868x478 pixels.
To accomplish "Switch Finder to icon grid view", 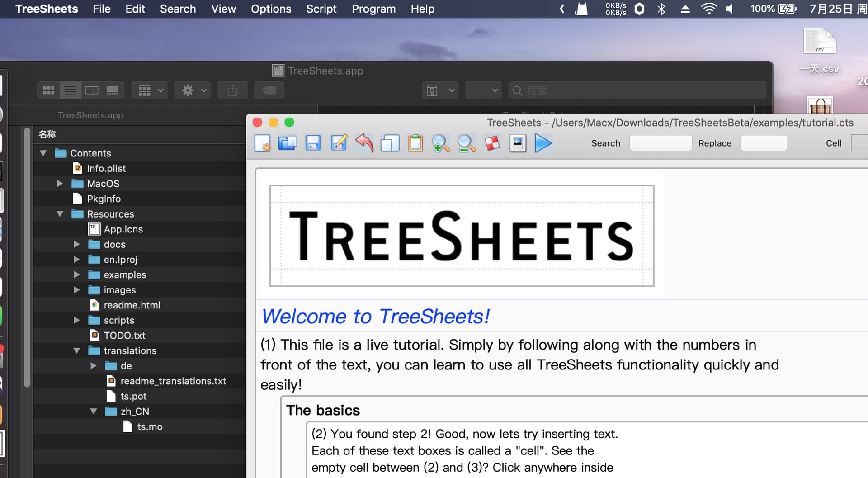I will point(49,90).
